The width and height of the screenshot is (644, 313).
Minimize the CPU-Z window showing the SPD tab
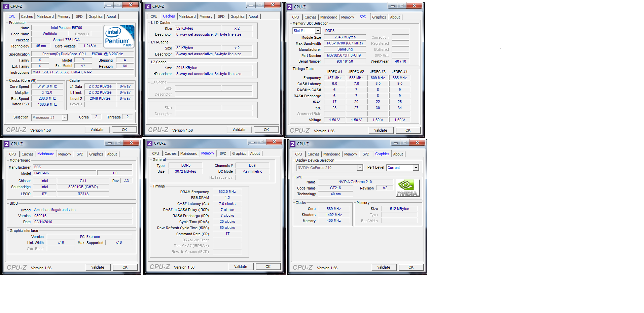[392, 5]
